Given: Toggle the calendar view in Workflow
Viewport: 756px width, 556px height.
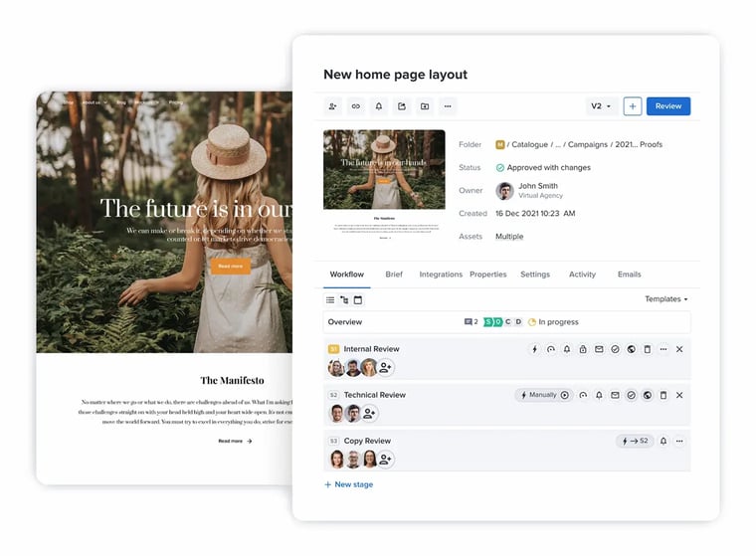Looking at the screenshot, I should coord(358,299).
